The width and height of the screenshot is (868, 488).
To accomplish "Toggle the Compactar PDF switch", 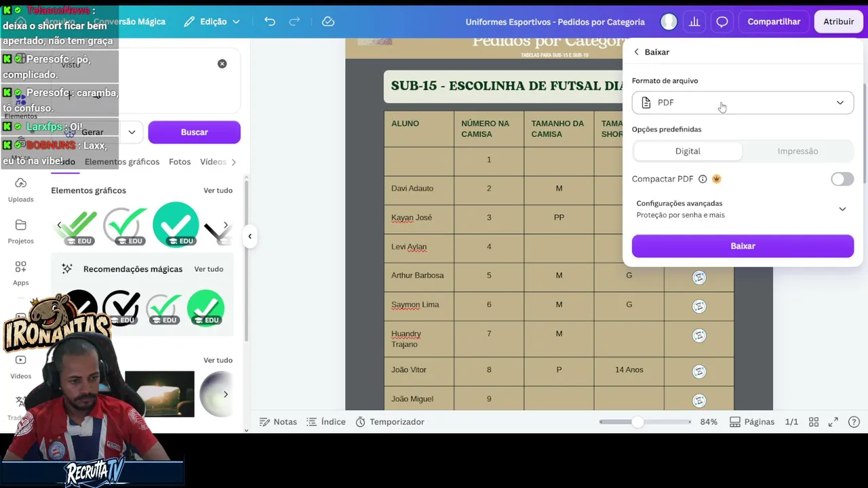I will click(x=842, y=179).
